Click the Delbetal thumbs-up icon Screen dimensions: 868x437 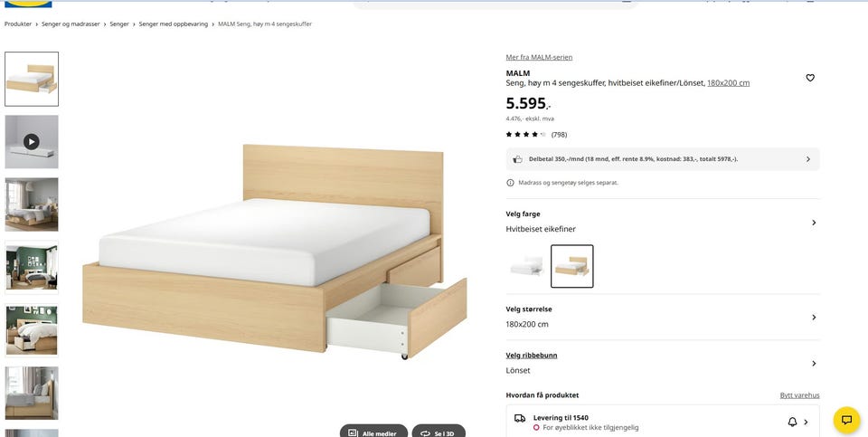coord(517,159)
